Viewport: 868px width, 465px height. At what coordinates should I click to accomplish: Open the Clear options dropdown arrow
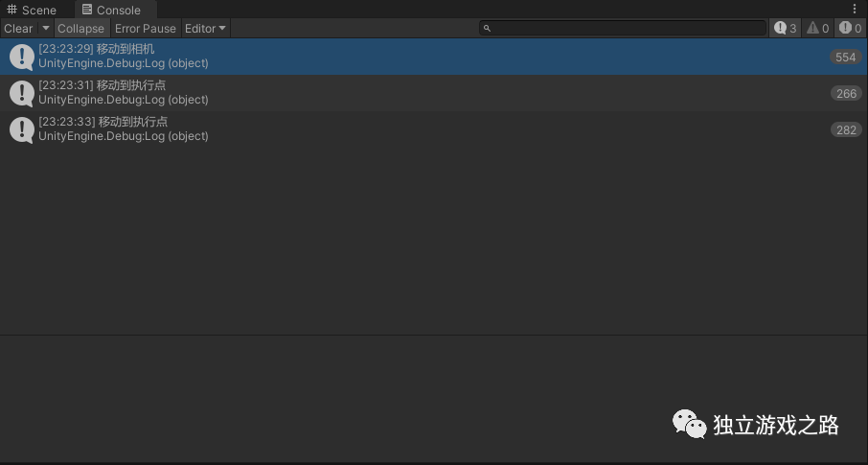46,28
